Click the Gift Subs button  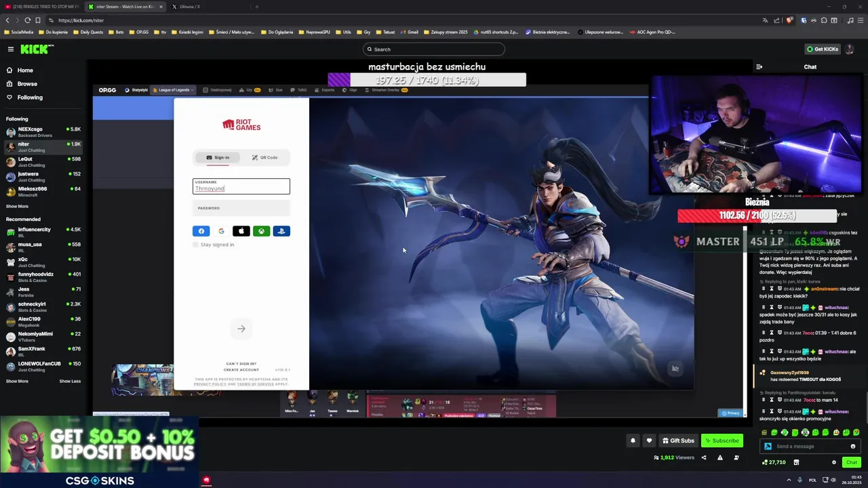pyautogui.click(x=678, y=441)
